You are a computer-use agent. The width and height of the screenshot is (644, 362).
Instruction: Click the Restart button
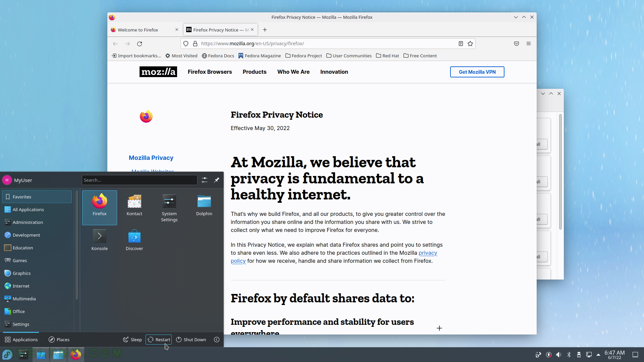(159, 340)
